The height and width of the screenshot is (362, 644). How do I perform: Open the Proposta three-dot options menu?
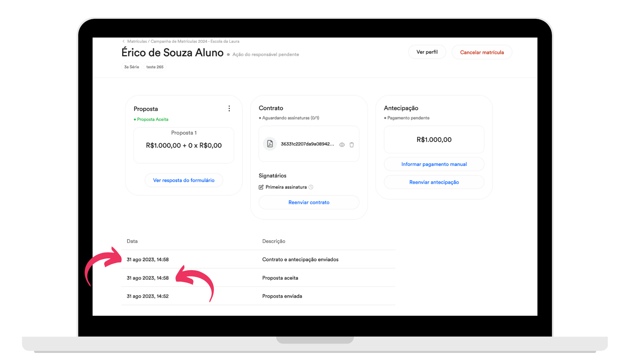coord(229,109)
